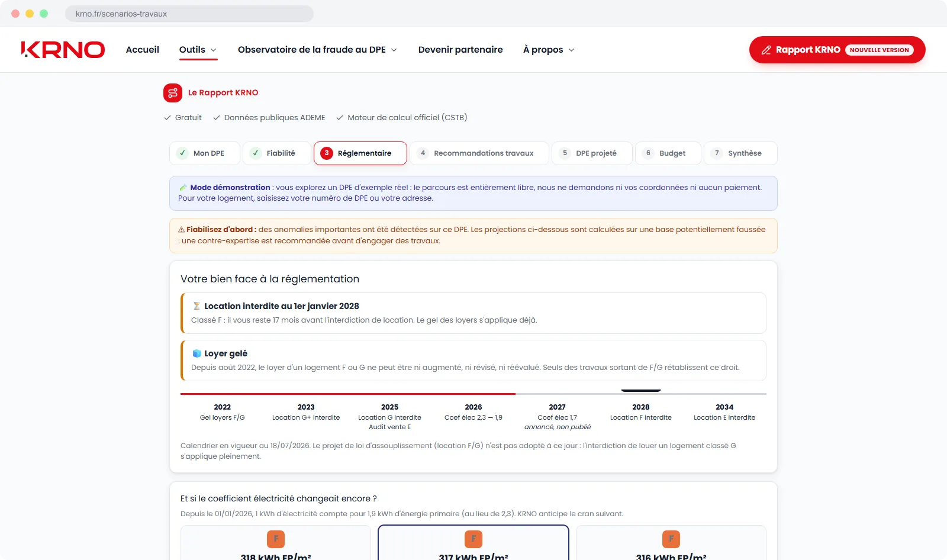Switch to the Fiabilité step tab

point(277,153)
